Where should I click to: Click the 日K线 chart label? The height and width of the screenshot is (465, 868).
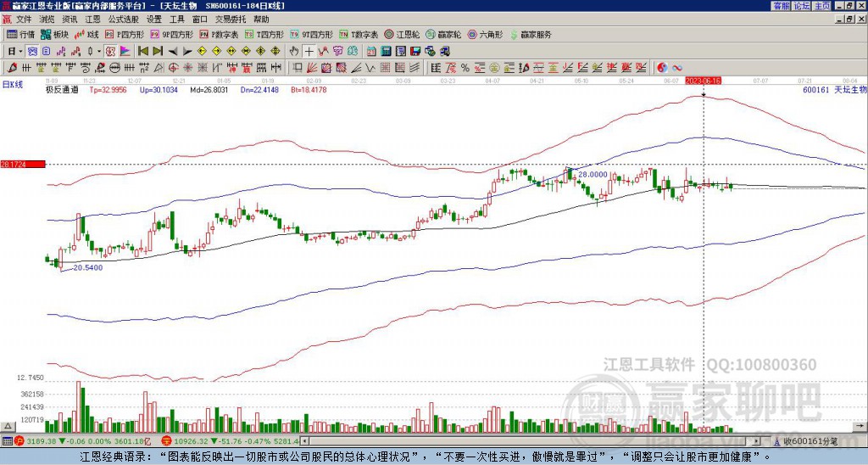click(13, 85)
